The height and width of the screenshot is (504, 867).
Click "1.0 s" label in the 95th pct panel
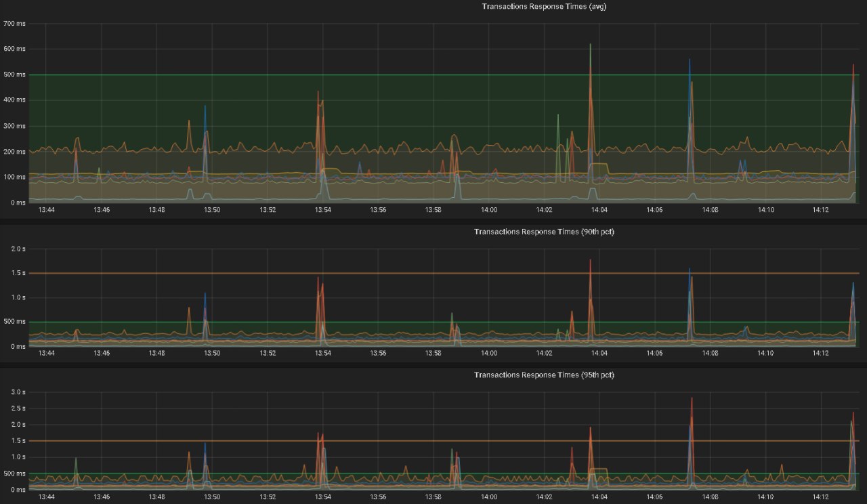pos(18,457)
